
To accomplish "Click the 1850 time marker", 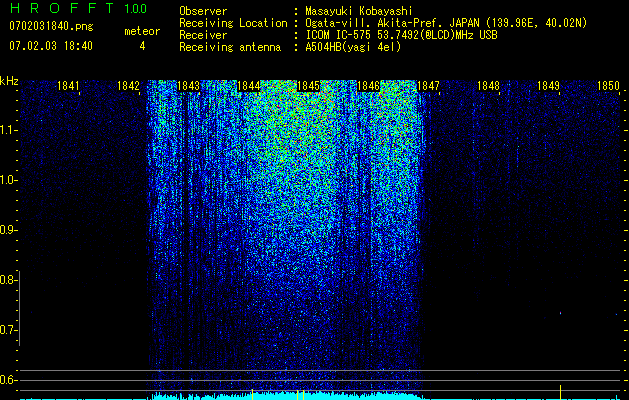I will point(608,86).
